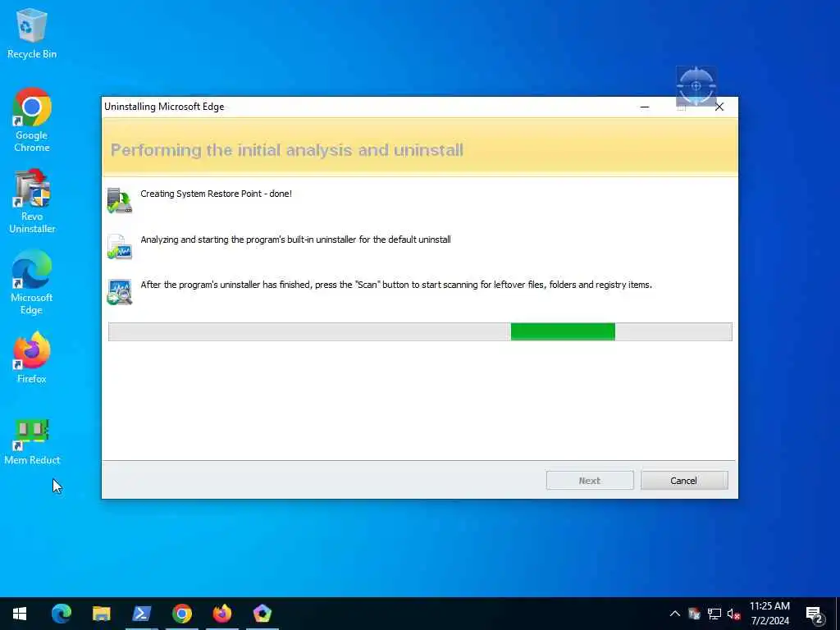Minimize the Uninstalling Microsoft Edge window
The image size is (840, 630).
(645, 107)
